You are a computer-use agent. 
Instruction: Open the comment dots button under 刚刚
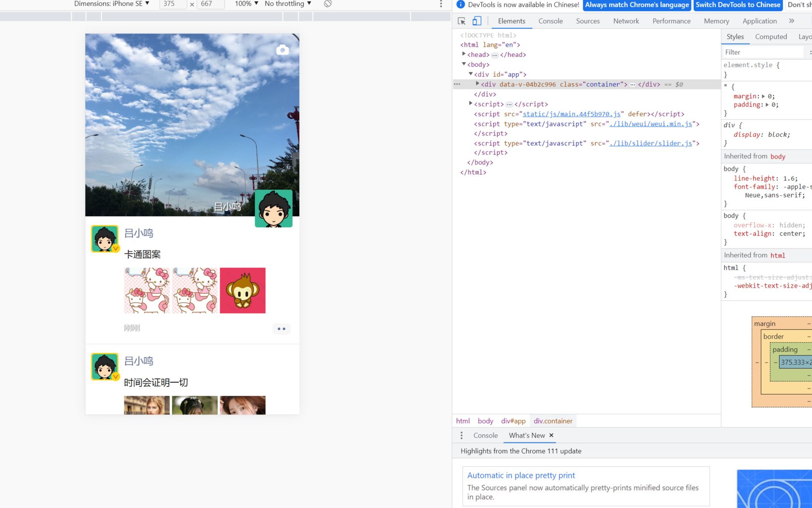click(x=281, y=329)
